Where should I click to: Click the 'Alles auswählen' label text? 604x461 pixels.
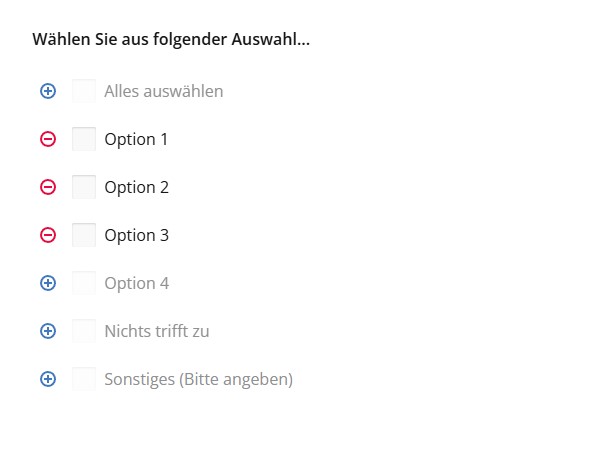[163, 91]
